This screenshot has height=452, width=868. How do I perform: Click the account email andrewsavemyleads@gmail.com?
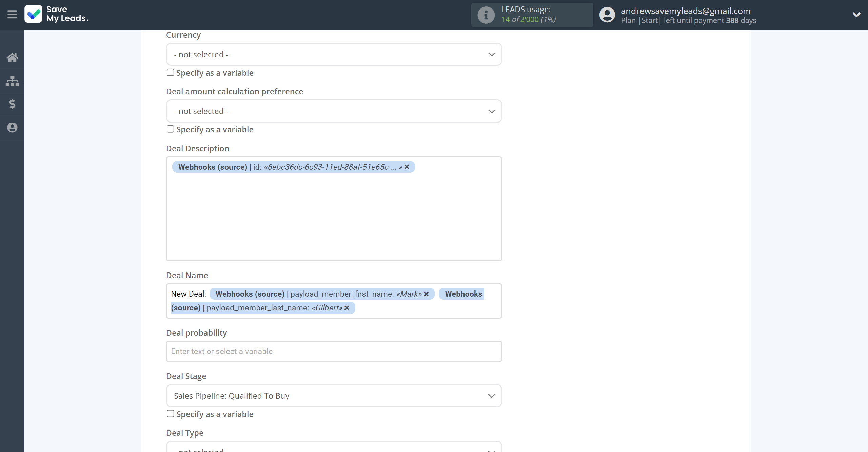686,11
